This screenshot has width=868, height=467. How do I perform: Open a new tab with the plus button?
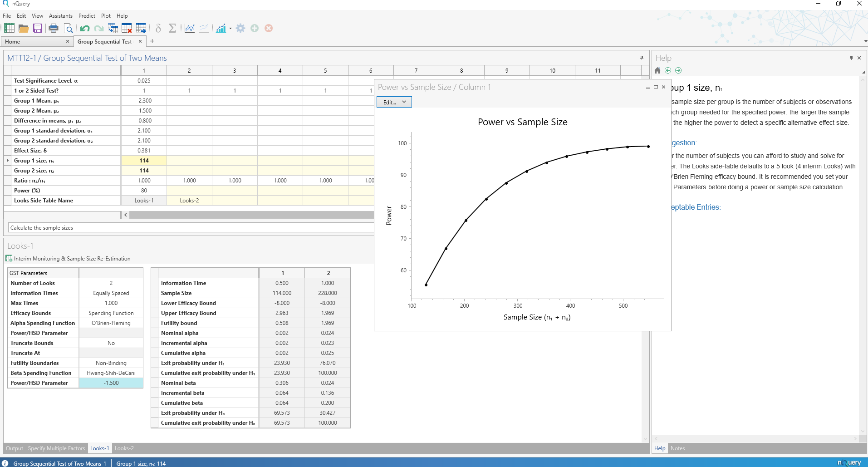153,41
